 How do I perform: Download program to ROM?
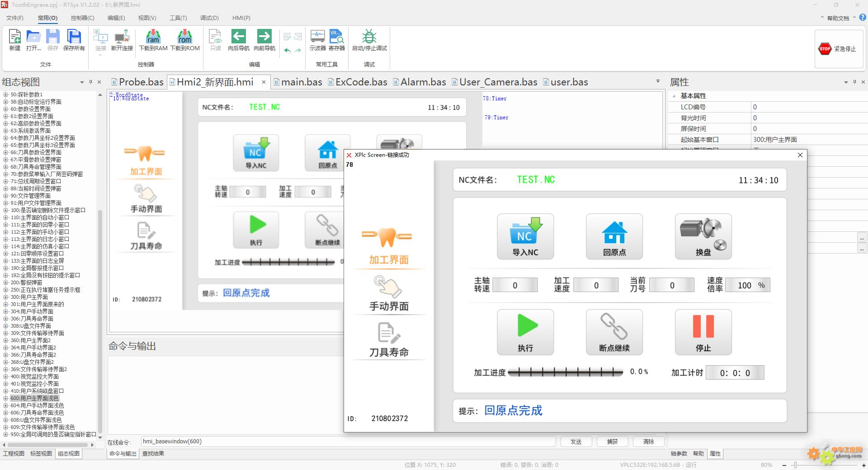pos(185,40)
